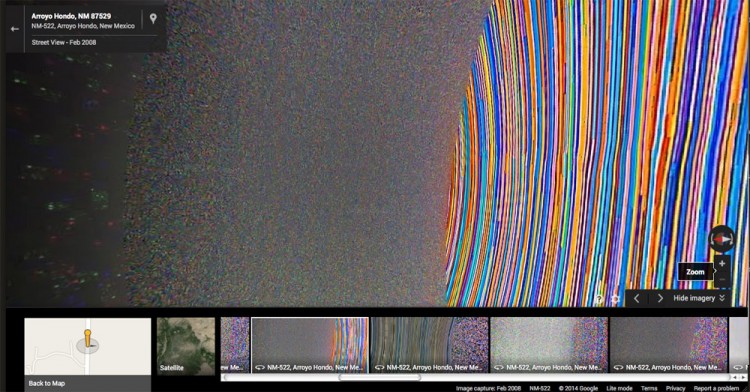Open the settings gear icon
Screen dimensions: 750x392
coord(616,299)
